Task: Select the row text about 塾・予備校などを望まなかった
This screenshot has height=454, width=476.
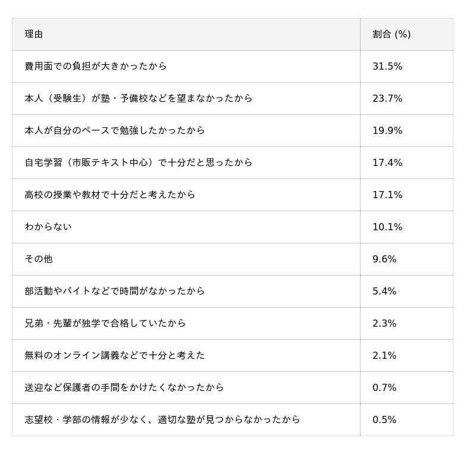Action: coord(139,99)
